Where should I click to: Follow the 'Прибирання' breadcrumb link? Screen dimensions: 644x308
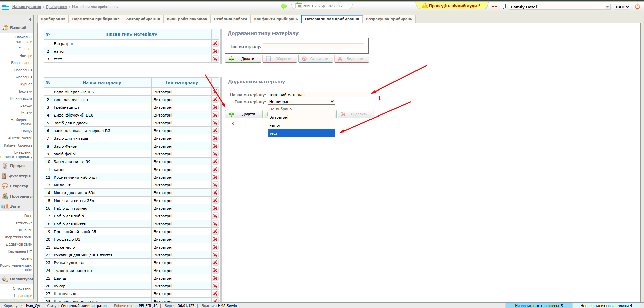[x=56, y=7]
